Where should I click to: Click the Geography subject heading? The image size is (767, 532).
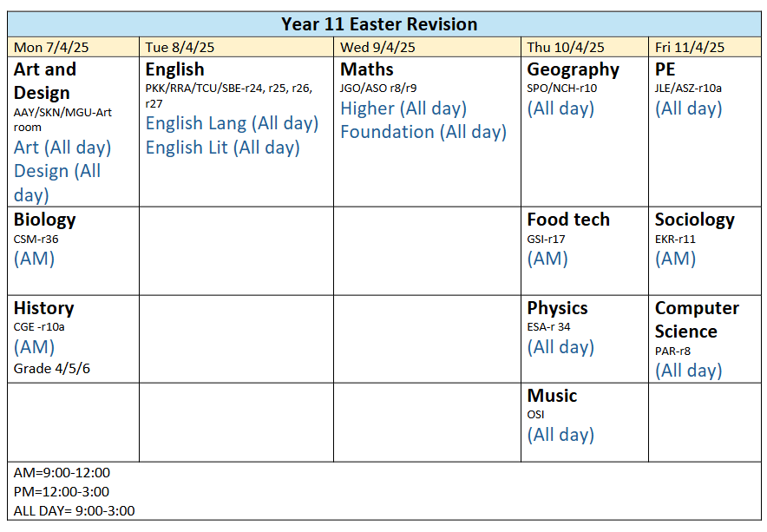(x=573, y=70)
